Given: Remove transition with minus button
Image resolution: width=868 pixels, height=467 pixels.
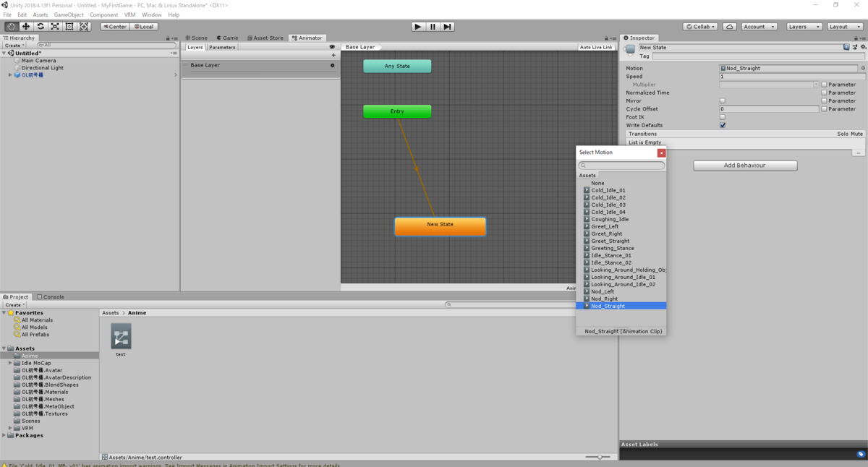Looking at the screenshot, I should click(858, 153).
